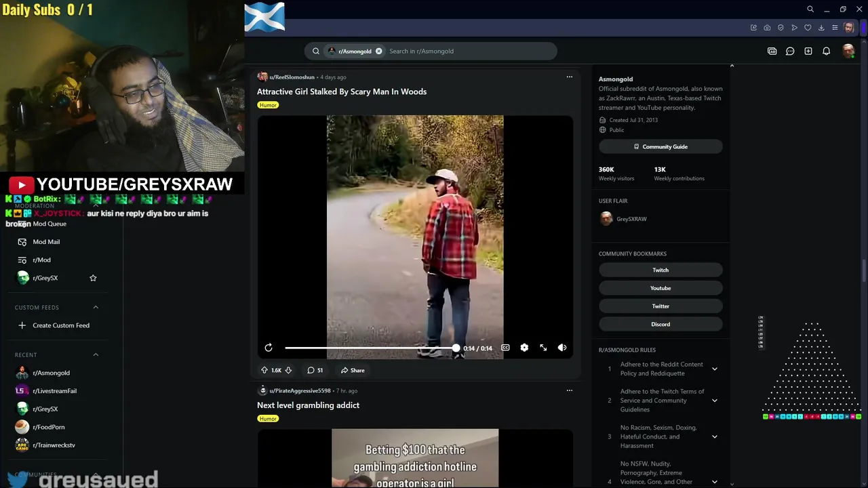
Task: Open the u/PirateAggressive5598 user profile
Action: 300,390
